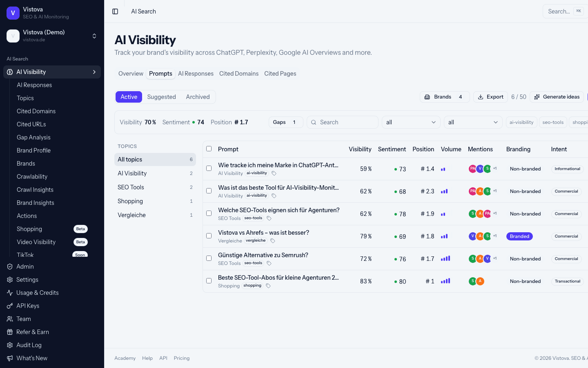Click the Audit Log gear icon
The image size is (588, 368).
[x=10, y=345]
